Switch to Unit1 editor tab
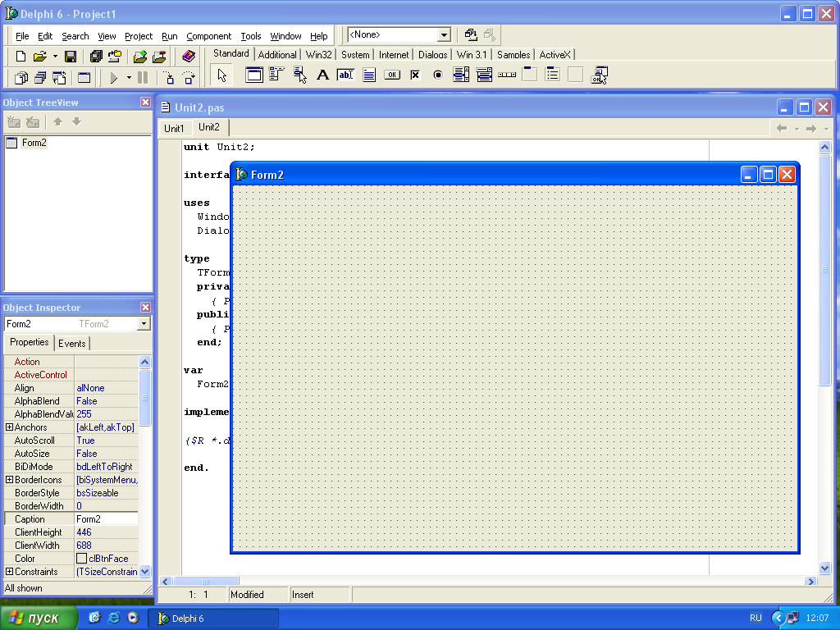840x630 pixels. [x=174, y=129]
